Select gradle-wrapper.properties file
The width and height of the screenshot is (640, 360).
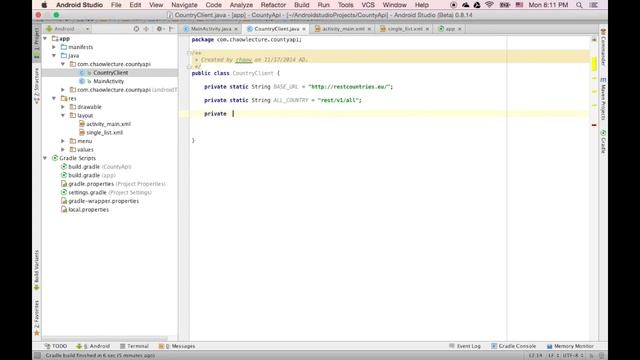103,201
